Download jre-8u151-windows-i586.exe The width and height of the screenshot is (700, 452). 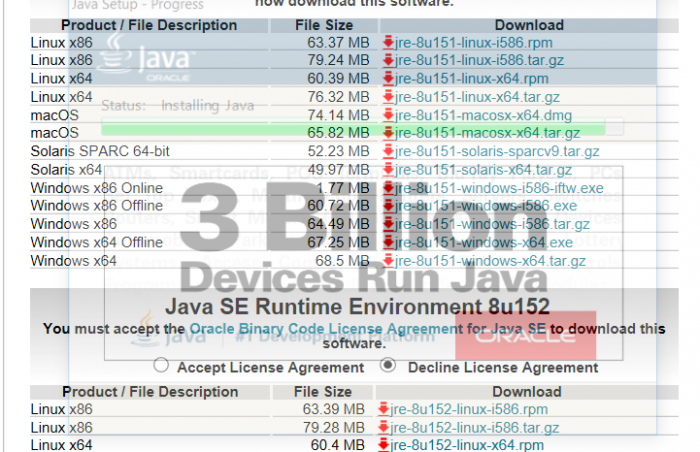[486, 206]
